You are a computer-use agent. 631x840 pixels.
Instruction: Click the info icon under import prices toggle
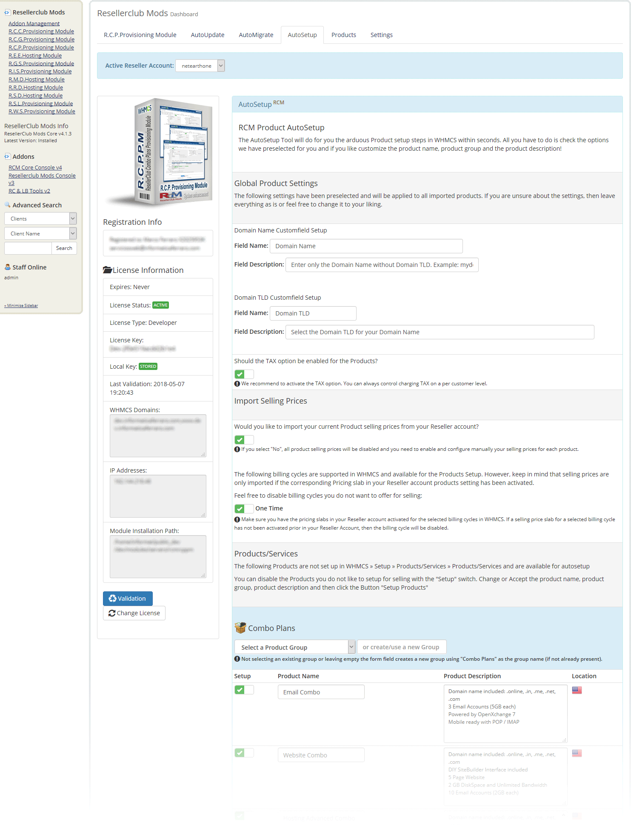click(x=237, y=449)
